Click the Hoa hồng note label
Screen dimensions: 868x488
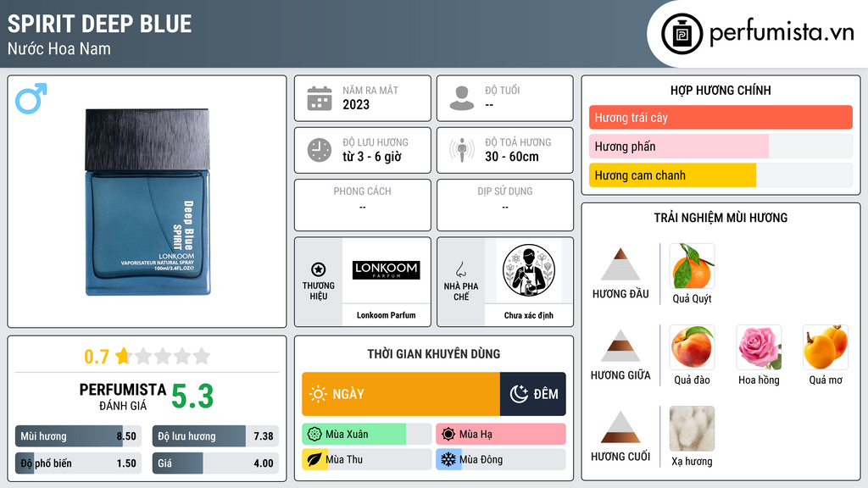[x=759, y=380]
